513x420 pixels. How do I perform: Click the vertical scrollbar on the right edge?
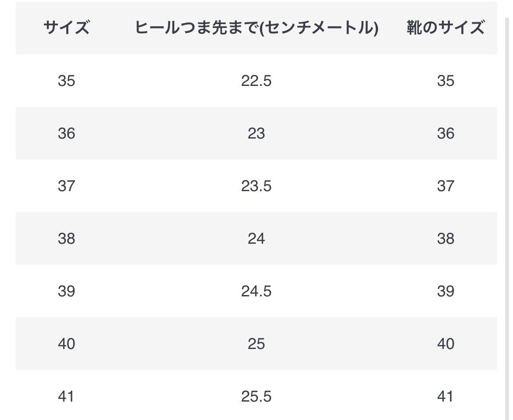point(506,219)
